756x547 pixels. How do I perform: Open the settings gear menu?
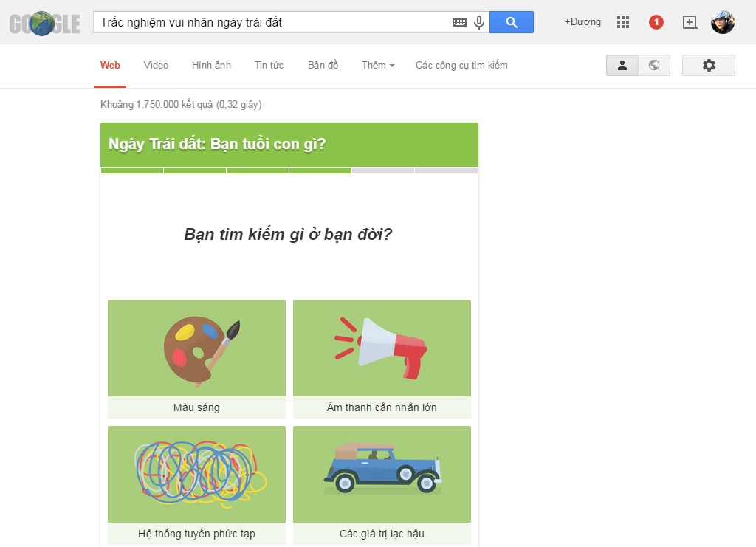tap(708, 66)
